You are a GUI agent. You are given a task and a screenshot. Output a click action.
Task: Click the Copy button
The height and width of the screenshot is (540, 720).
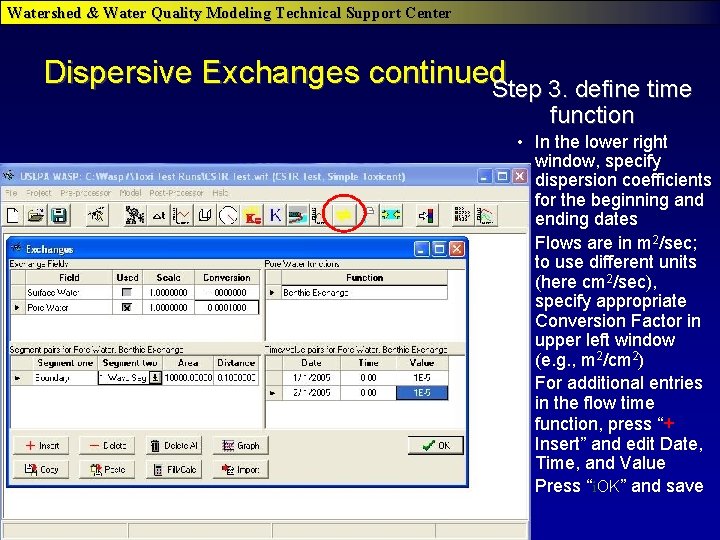(x=41, y=469)
